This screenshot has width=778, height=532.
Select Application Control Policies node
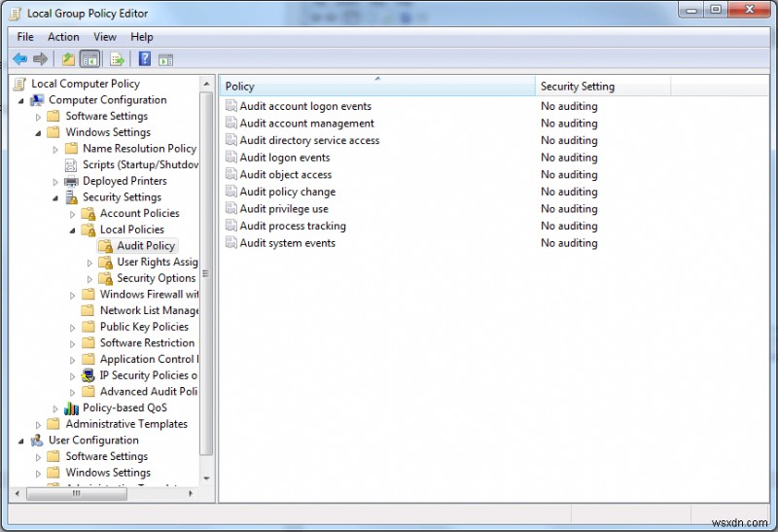149,359
